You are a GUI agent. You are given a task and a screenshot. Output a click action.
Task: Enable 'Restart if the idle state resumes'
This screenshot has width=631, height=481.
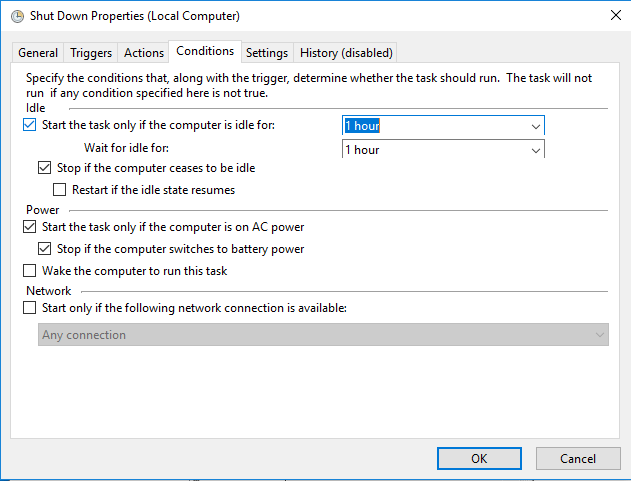pos(60,190)
